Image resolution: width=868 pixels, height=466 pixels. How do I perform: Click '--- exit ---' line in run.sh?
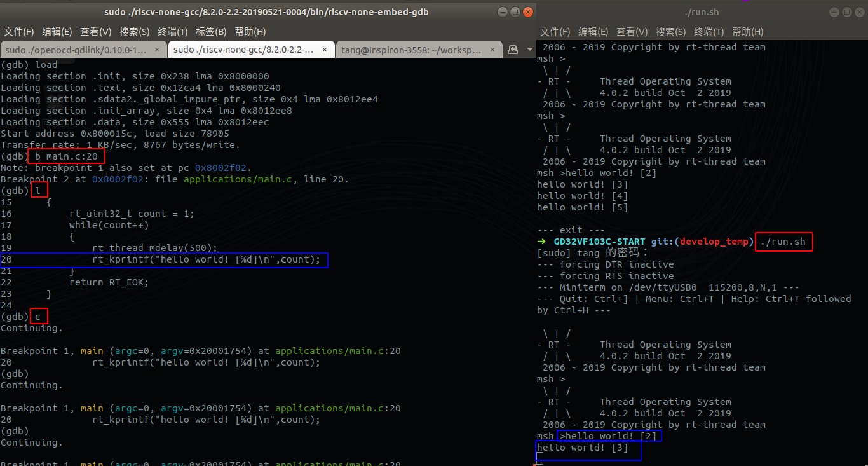[x=571, y=230]
